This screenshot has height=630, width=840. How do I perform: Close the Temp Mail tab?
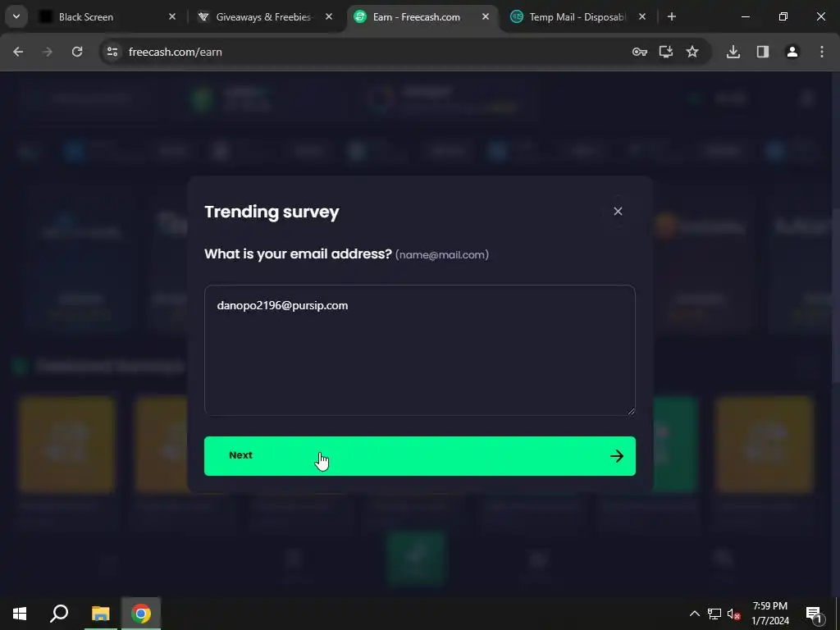click(x=642, y=17)
